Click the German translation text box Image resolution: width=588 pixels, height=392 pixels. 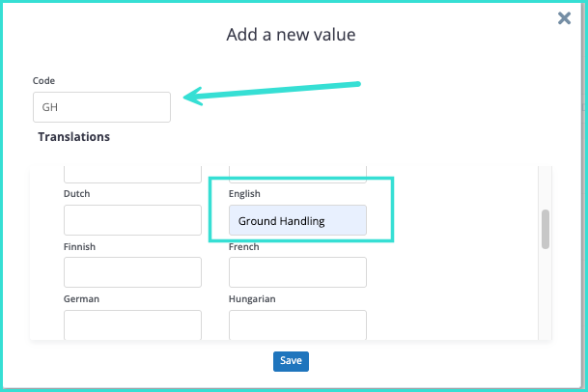pyautogui.click(x=132, y=324)
